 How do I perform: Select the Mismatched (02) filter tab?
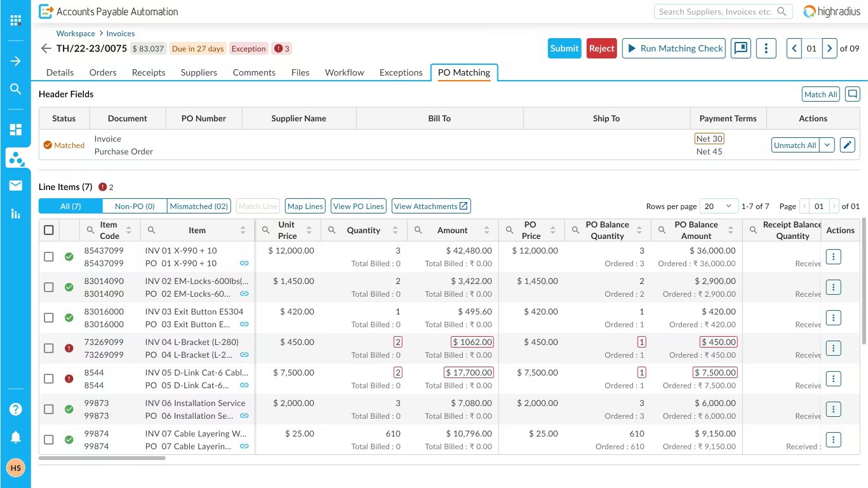click(199, 206)
